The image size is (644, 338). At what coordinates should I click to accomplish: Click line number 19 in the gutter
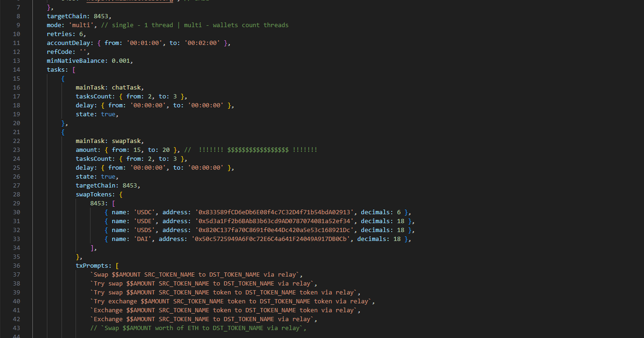point(16,114)
